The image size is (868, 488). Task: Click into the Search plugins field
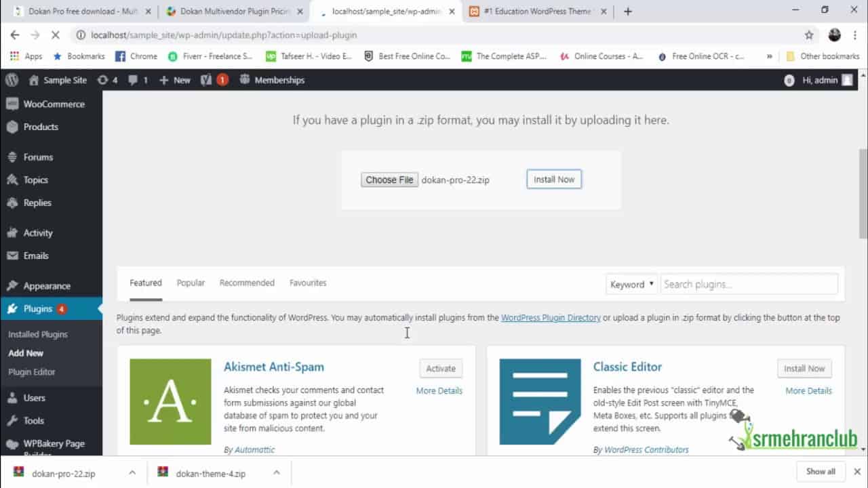click(749, 284)
